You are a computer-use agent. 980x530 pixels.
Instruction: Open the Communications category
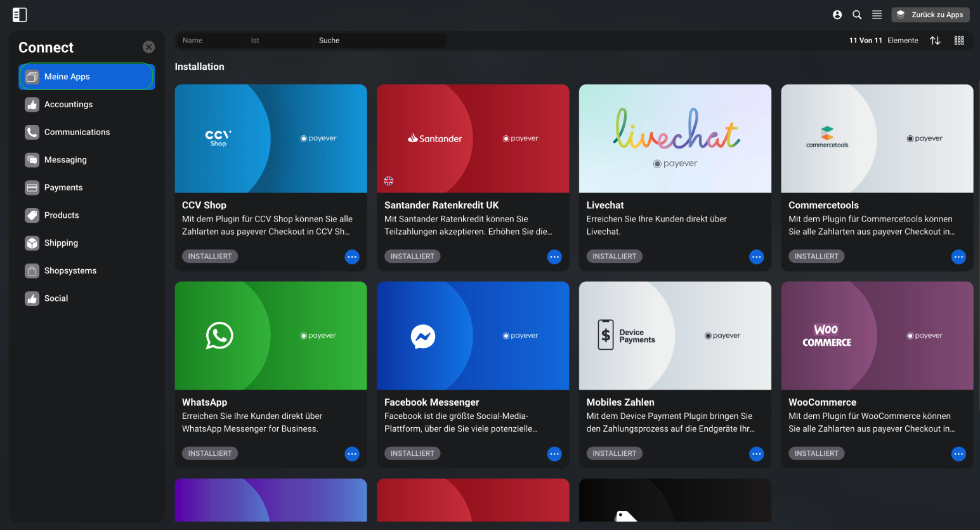pyautogui.click(x=87, y=132)
